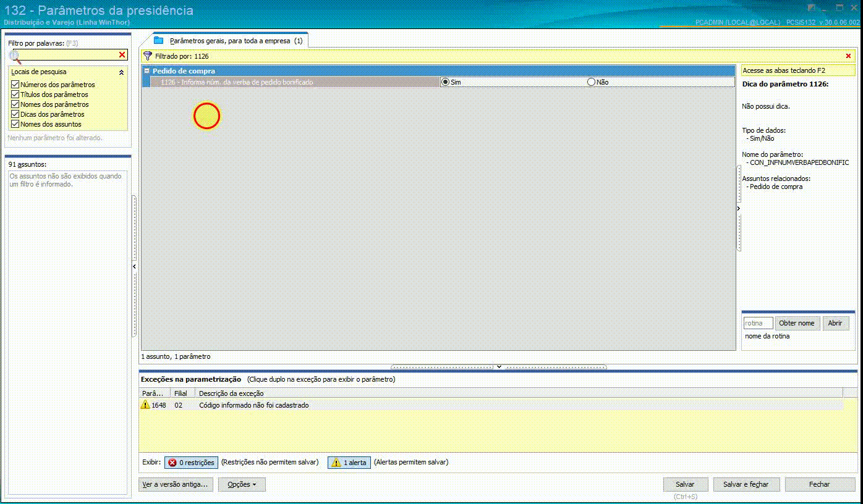Collapse the left panel with arrow handle
Viewport: 863px width, 504px height.
[x=134, y=266]
